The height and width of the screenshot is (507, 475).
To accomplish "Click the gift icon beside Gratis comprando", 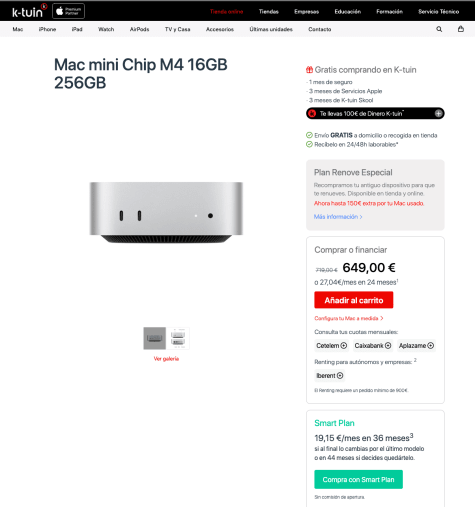I will click(x=309, y=70).
